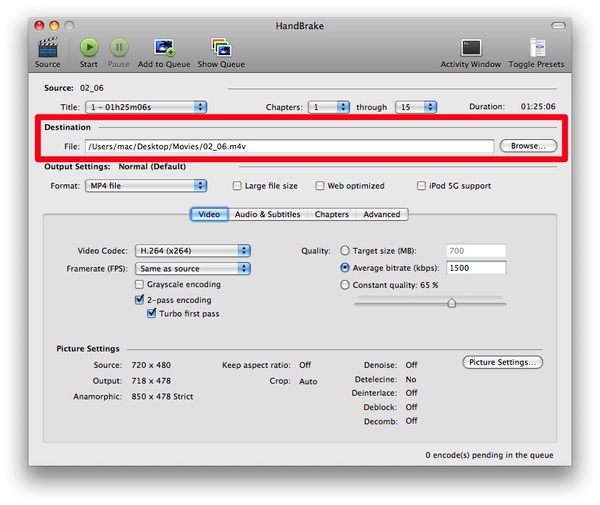Viewport: 600px width, 505px height.
Task: Close the HandBrake window with red button
Action: point(39,26)
